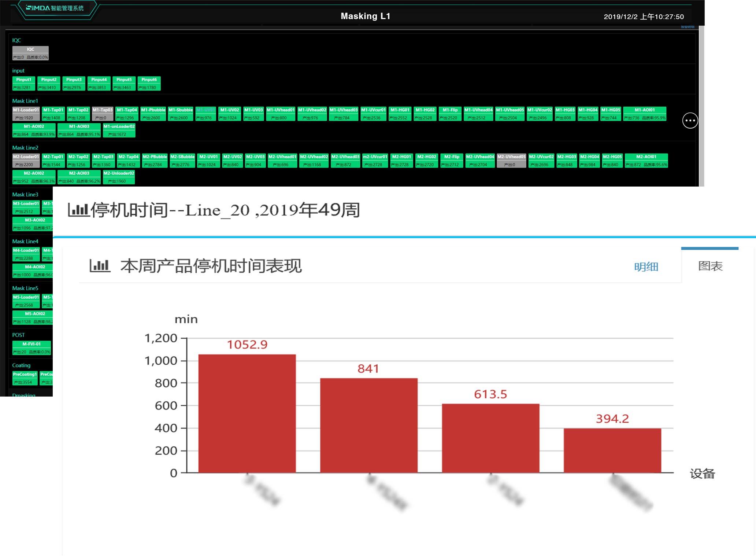Image resolution: width=756 pixels, height=556 pixels.
Task: Click the M2-Unloader02 tile
Action: point(119,177)
